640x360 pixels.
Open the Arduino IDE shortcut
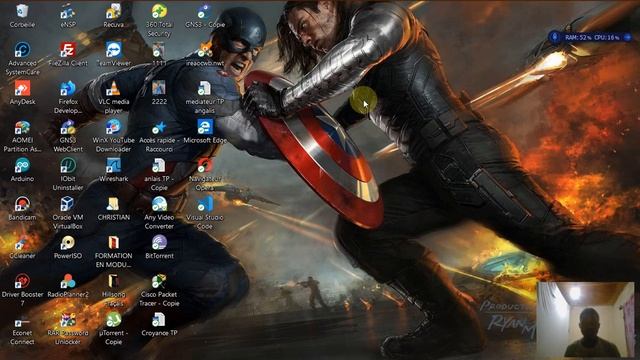coord(22,165)
